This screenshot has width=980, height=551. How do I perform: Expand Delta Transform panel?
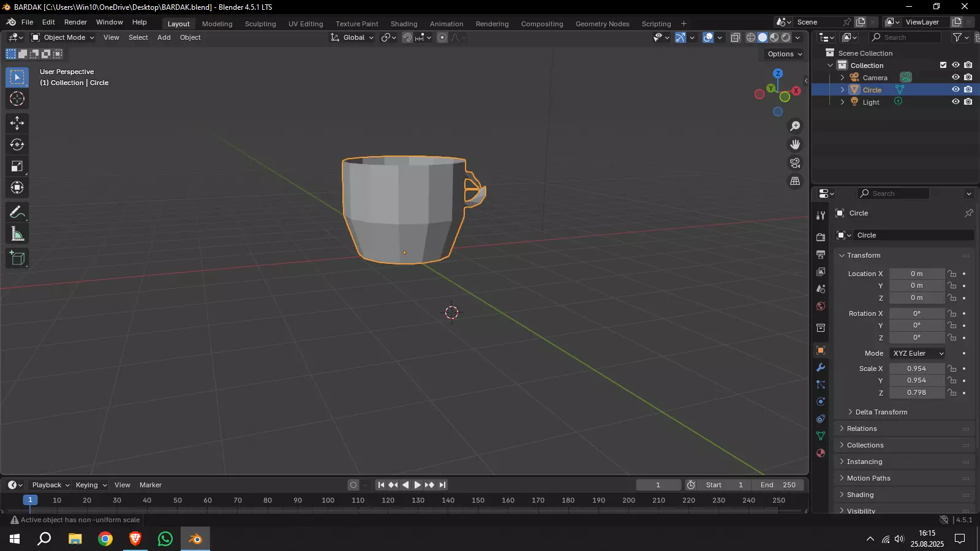click(x=881, y=412)
